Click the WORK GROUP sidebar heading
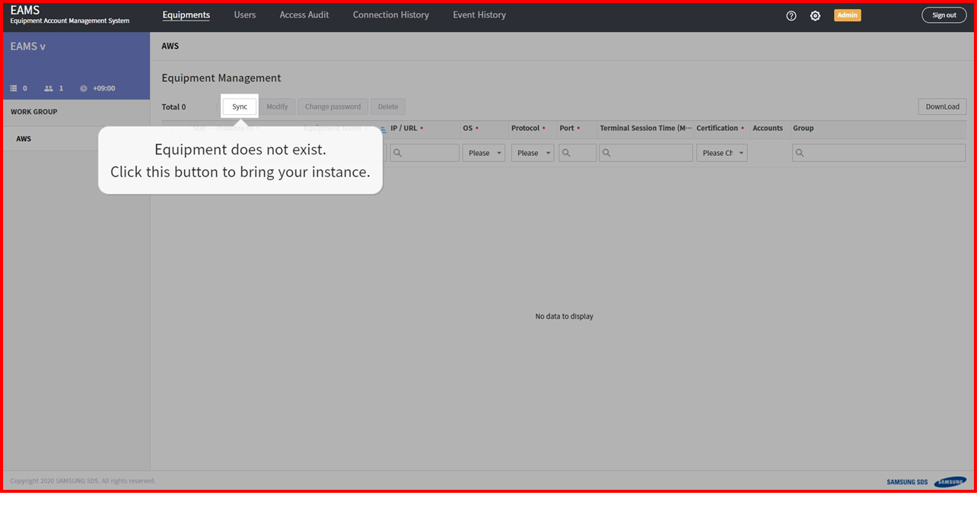 point(34,112)
